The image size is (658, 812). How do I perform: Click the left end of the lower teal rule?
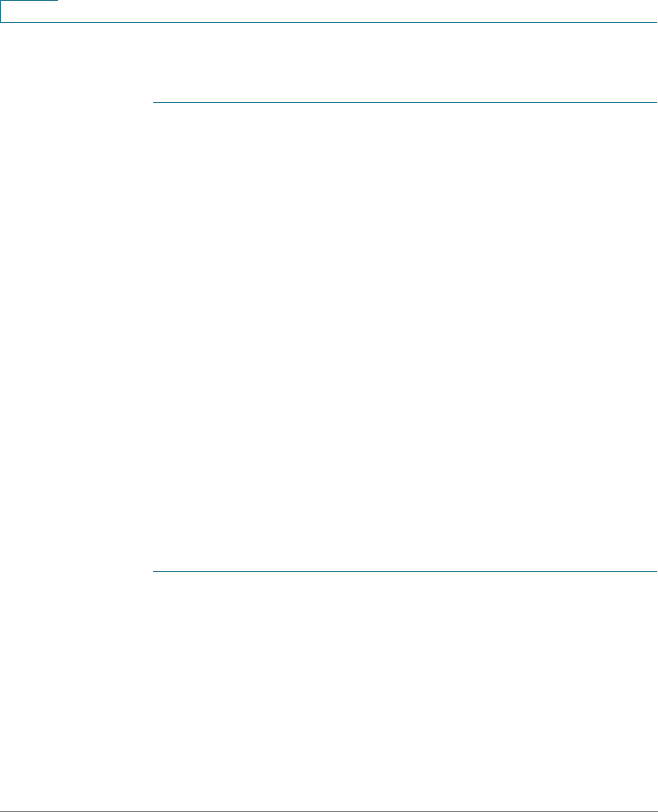pos(155,572)
